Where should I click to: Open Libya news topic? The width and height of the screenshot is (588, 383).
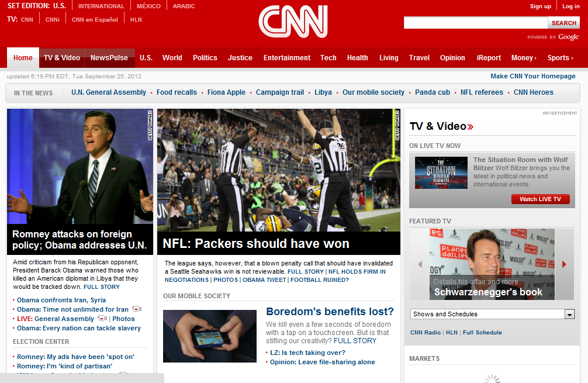coord(323,92)
